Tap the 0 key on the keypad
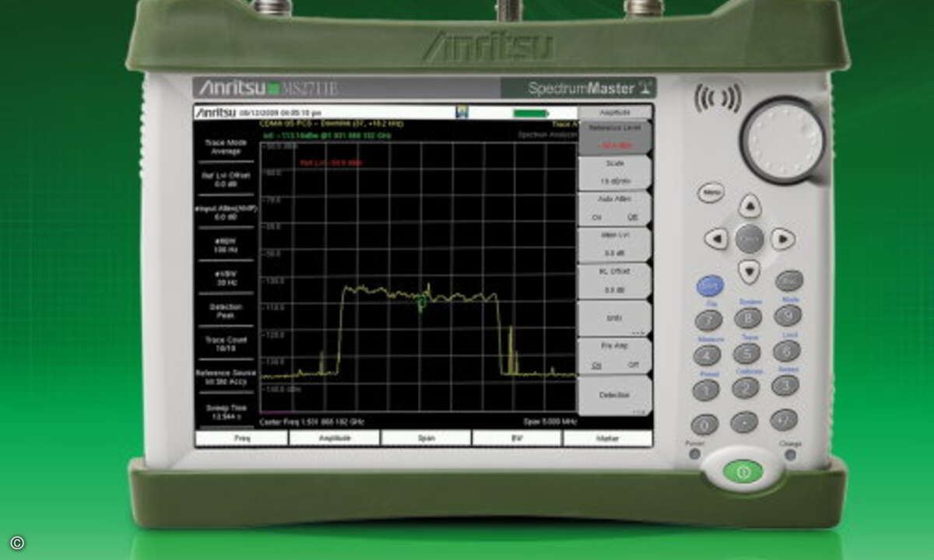Screen dimensions: 934x560 point(704,425)
